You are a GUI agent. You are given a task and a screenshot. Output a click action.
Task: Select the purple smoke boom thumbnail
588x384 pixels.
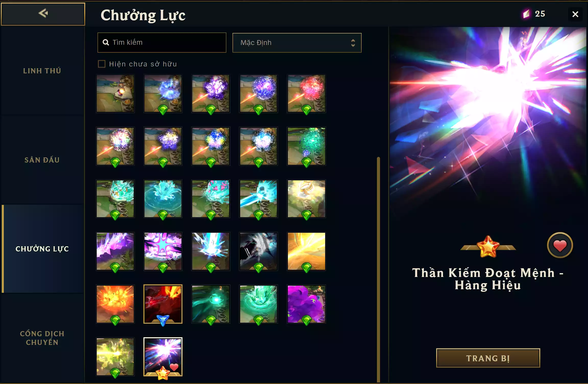tap(306, 304)
